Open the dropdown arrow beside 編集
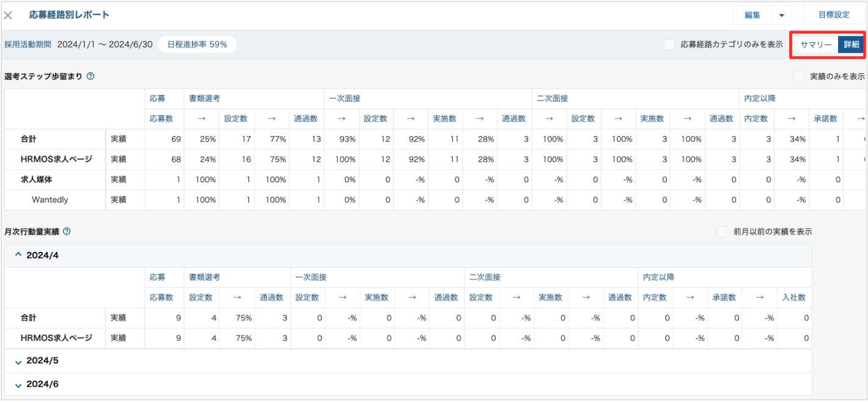868x402 pixels. tap(781, 15)
